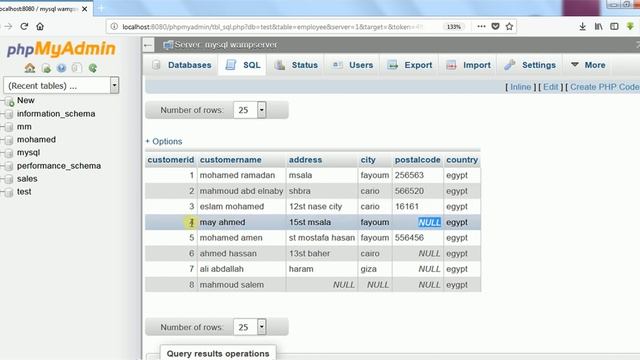640x360 pixels.
Task: Click the browser address bar URL field
Action: (272, 27)
